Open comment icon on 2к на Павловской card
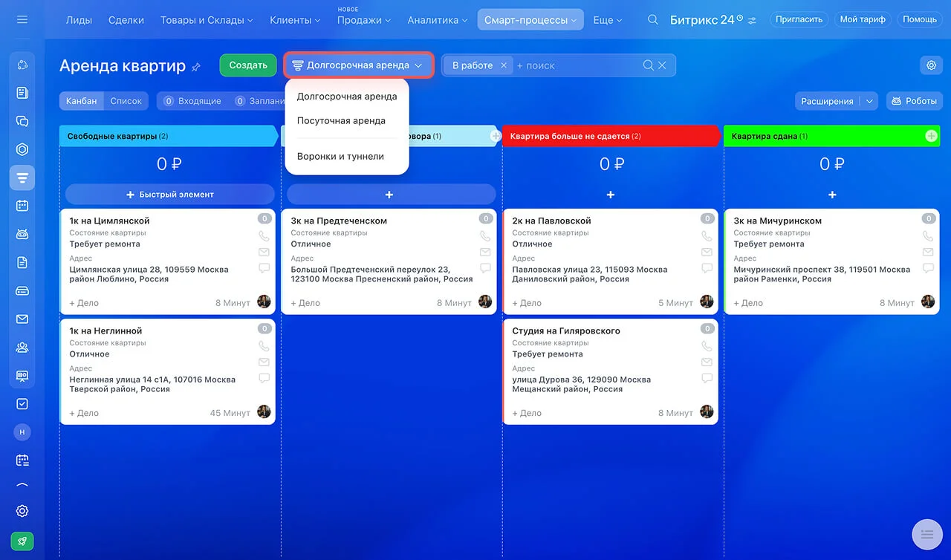The width and height of the screenshot is (951, 560). click(707, 268)
